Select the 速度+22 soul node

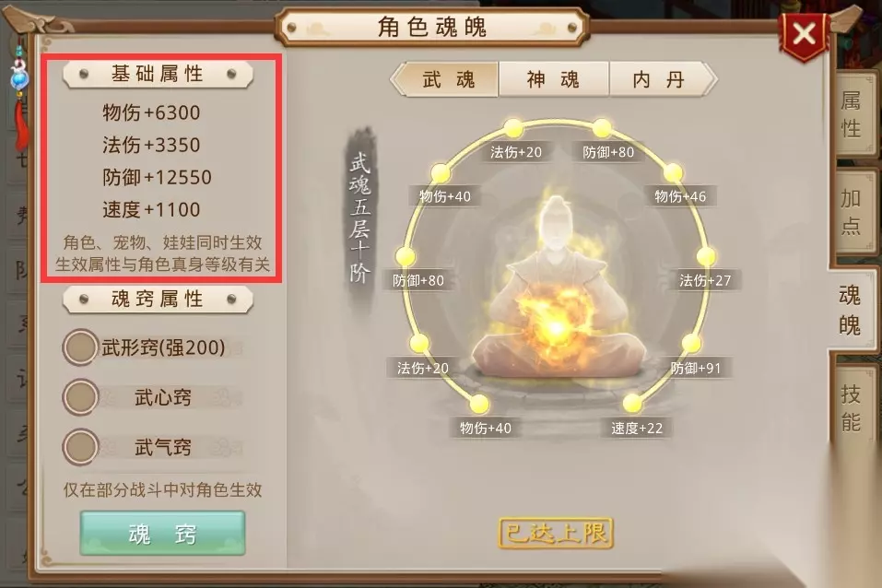point(632,404)
